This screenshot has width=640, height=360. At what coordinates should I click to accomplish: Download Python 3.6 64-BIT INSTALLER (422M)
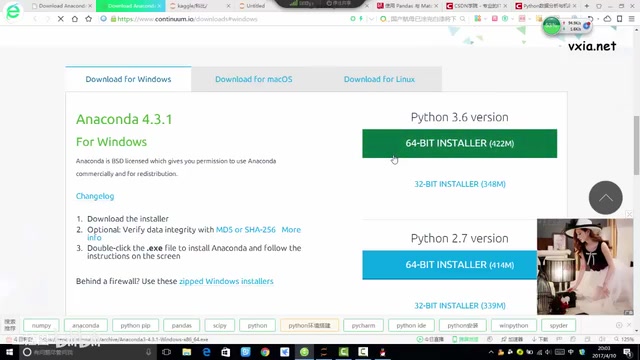459,143
